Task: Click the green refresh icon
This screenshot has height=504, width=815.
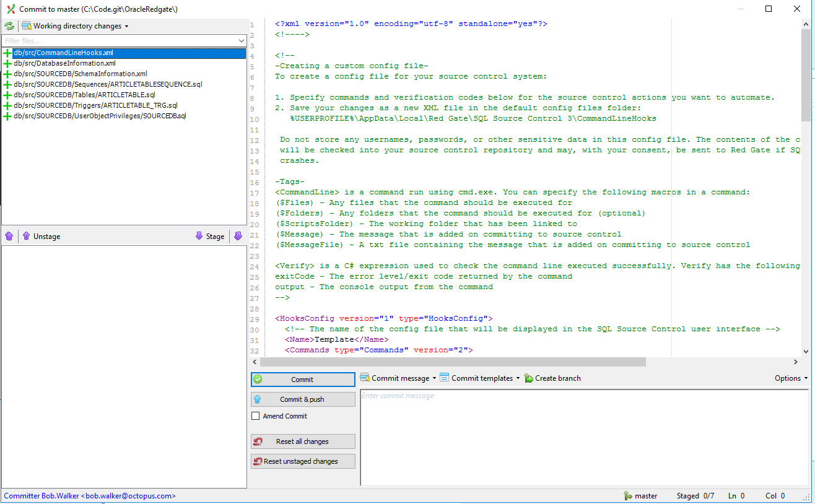Action: (9, 26)
